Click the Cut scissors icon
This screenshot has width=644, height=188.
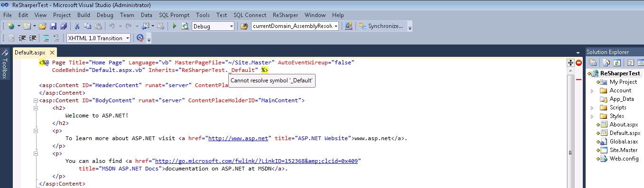77,26
